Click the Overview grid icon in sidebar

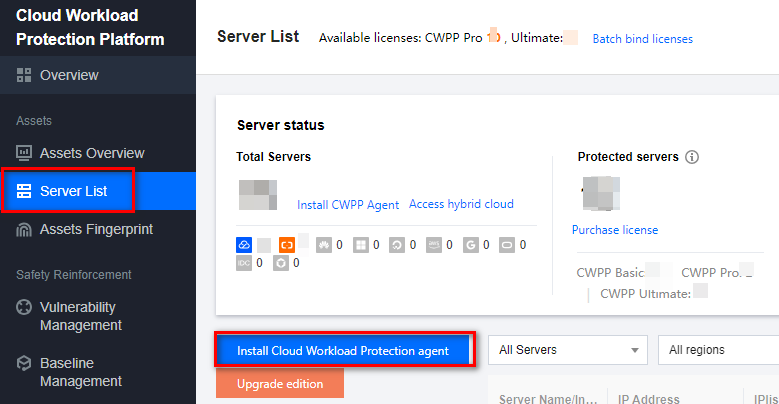tap(24, 75)
